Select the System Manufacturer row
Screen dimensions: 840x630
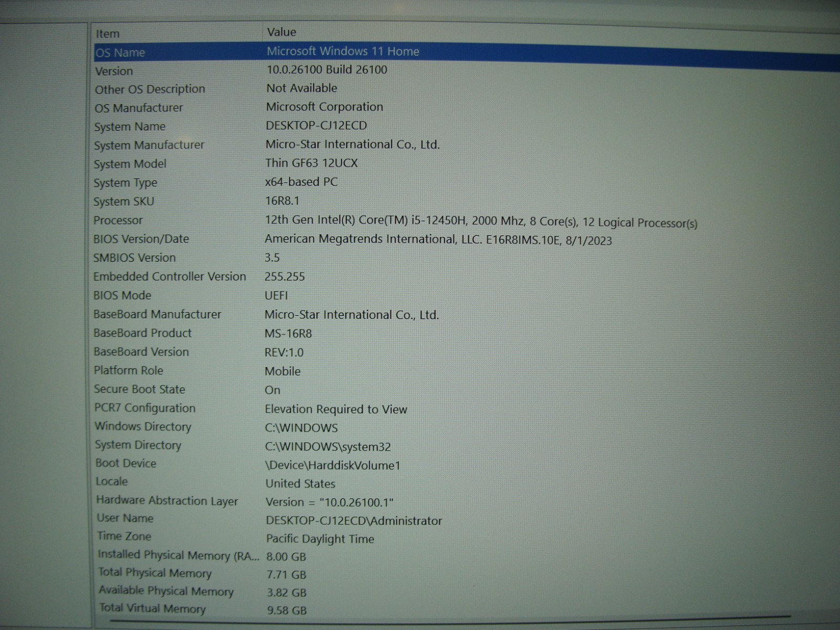pos(149,145)
